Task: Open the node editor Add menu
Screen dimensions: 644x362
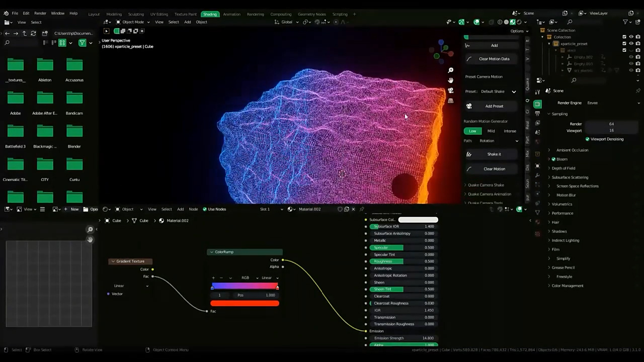Action: [x=180, y=209]
